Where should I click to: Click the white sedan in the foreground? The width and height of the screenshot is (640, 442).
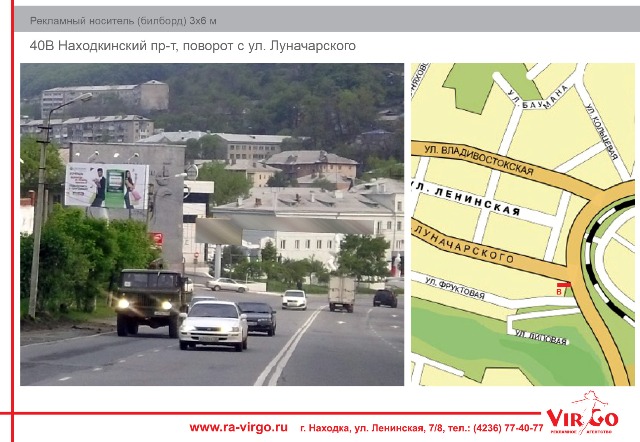coord(213,324)
